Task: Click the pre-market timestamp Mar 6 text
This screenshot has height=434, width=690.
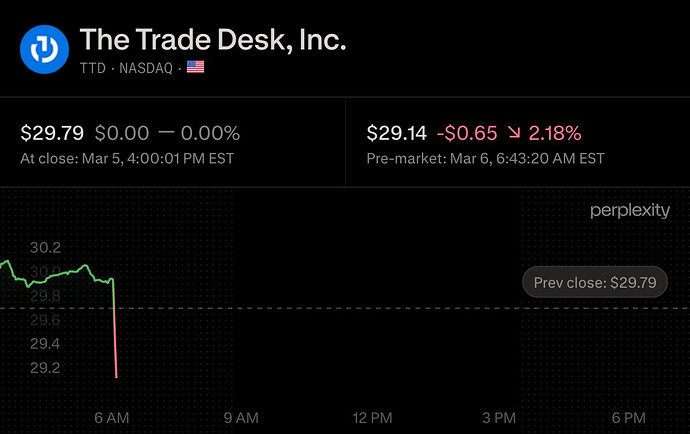Action: 486,157
